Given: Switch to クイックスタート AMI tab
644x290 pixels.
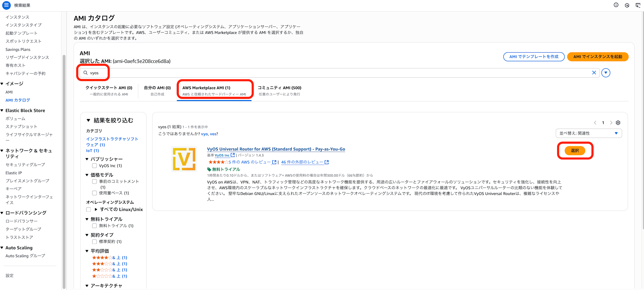Looking at the screenshot, I should coord(109,91).
